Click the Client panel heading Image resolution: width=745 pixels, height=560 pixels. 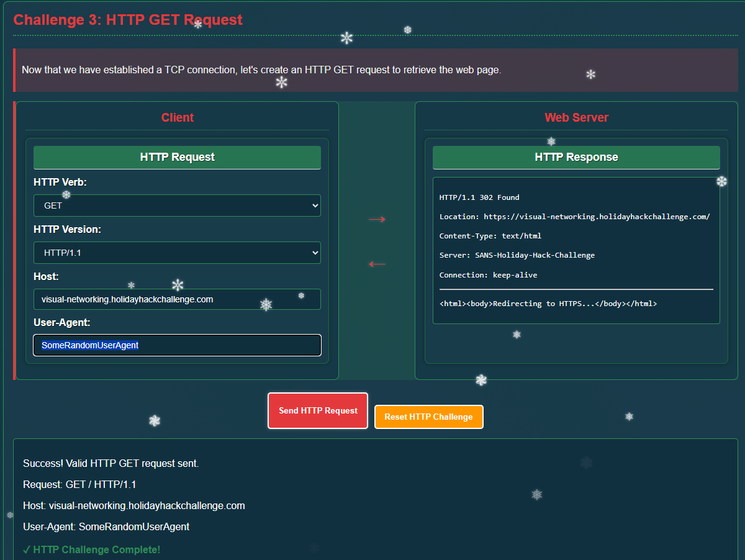click(x=178, y=117)
